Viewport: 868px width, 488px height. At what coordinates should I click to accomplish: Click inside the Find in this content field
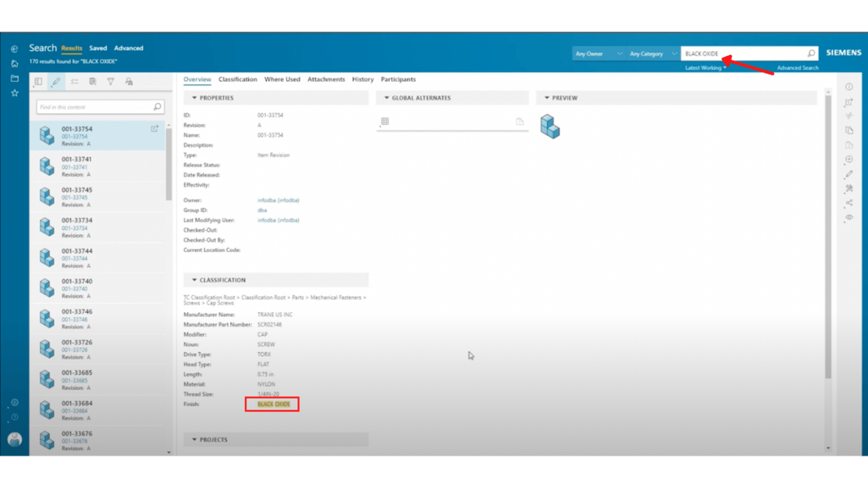coord(93,106)
